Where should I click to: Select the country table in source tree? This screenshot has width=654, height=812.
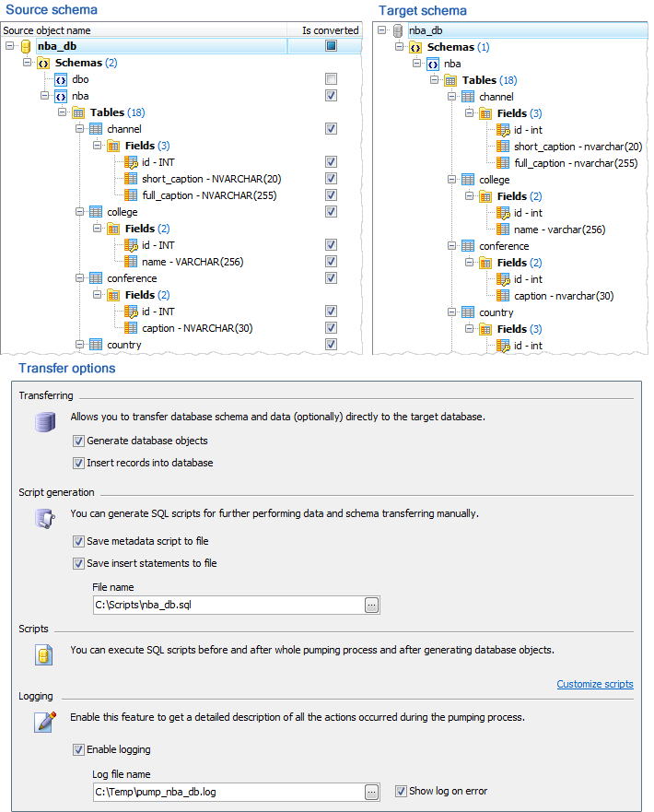coord(124,345)
